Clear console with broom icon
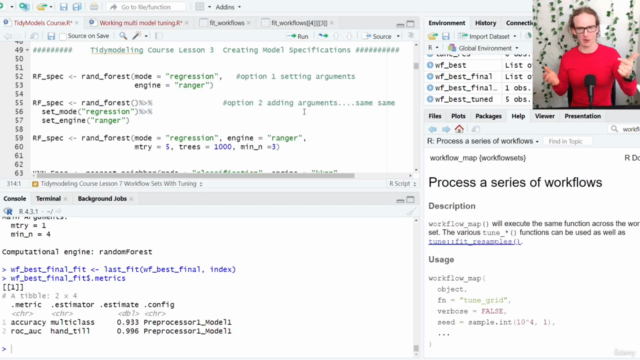The image size is (640, 360). tap(411, 211)
